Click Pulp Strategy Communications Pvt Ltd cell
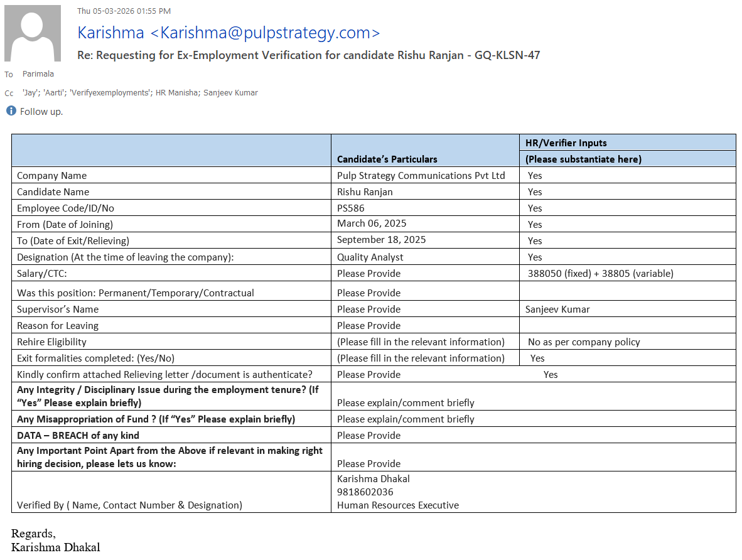The width and height of the screenshot is (742, 560). pyautogui.click(x=421, y=176)
